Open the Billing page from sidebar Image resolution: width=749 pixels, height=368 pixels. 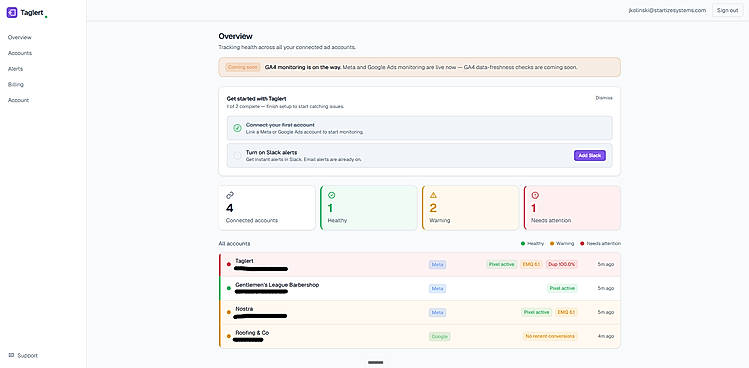tap(16, 85)
